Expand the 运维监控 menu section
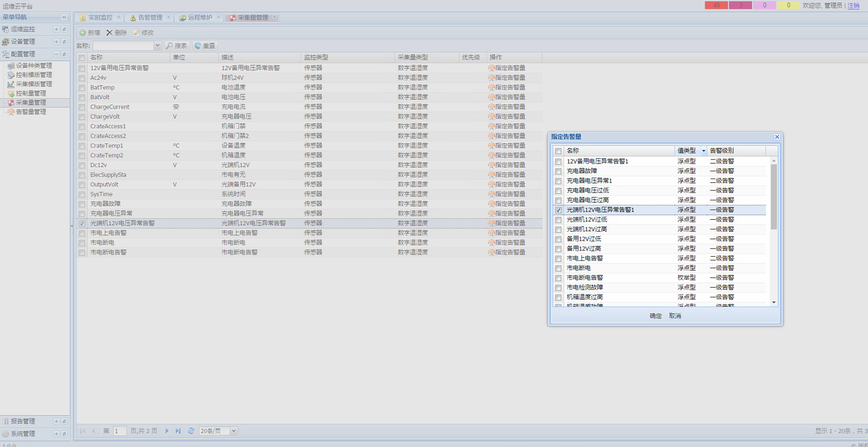 [56, 29]
